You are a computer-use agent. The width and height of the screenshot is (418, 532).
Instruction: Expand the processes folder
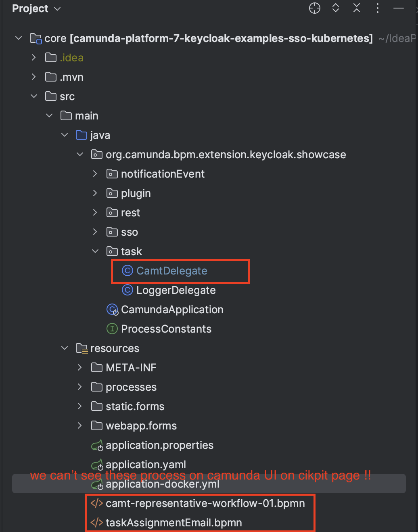[x=80, y=387]
